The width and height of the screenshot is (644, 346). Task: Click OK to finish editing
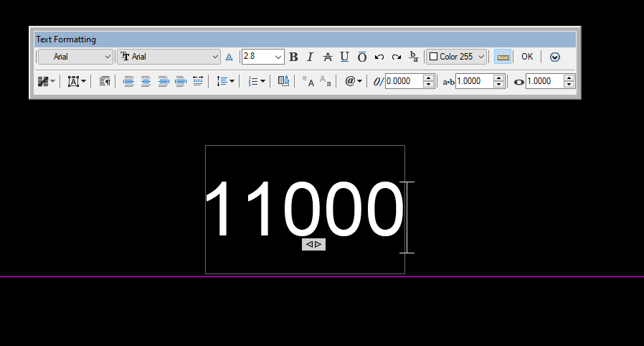[527, 57]
